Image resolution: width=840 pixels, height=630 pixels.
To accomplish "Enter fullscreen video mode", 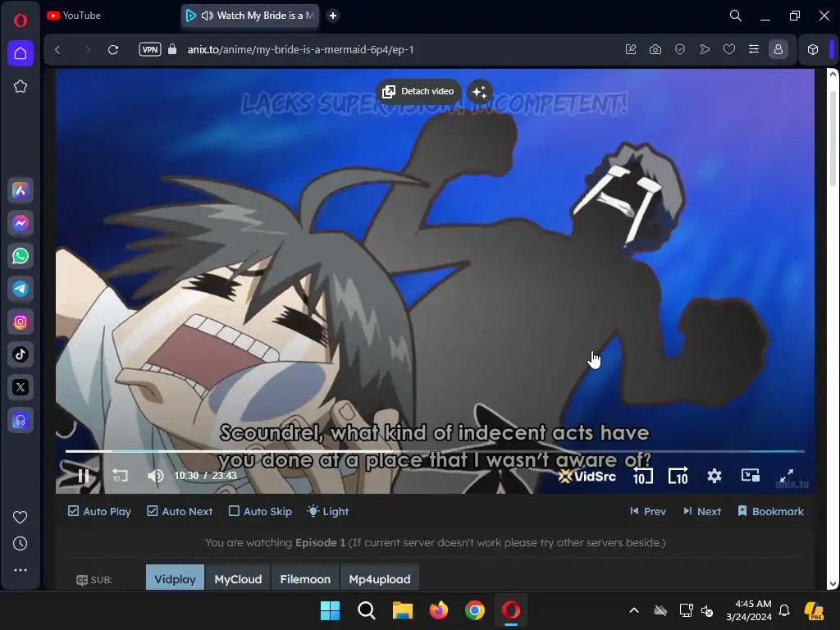I will coord(786,476).
